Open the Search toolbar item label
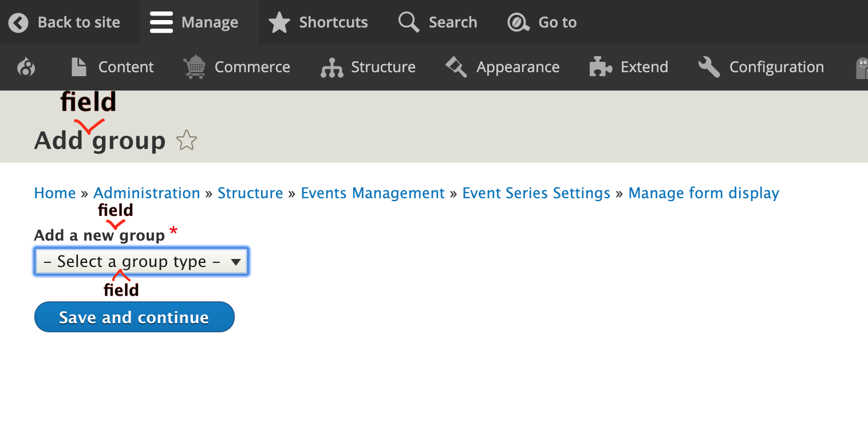Screen dimensions: 868x432 tap(453, 22)
